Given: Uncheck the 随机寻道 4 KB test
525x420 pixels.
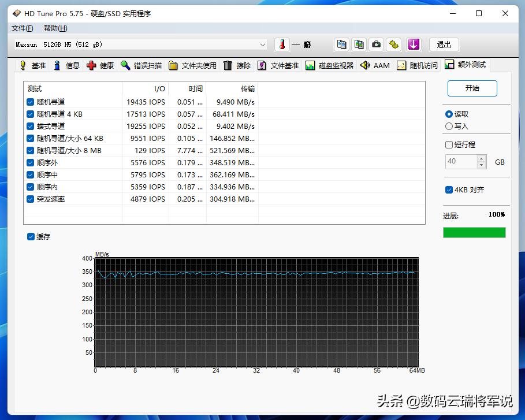Looking at the screenshot, I should coord(30,114).
